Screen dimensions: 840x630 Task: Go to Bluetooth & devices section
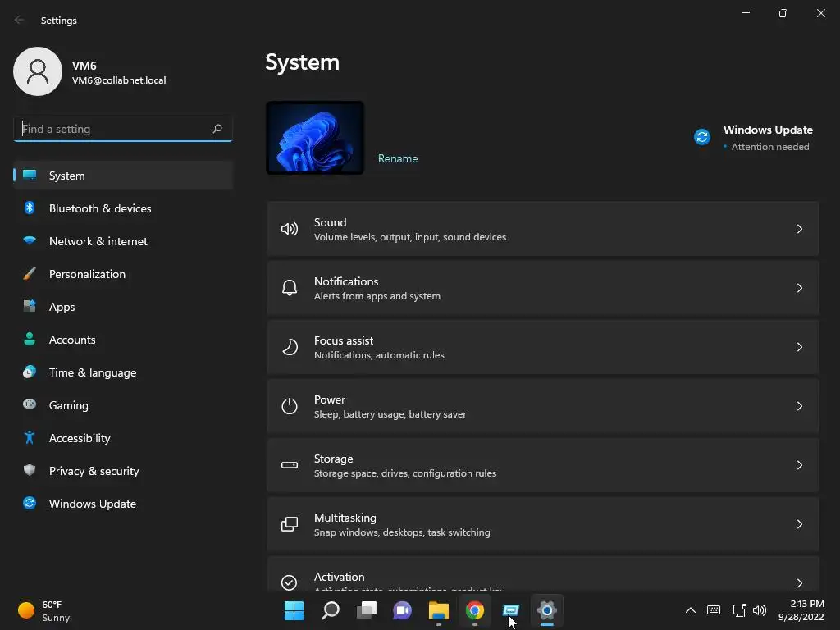[x=123, y=208]
